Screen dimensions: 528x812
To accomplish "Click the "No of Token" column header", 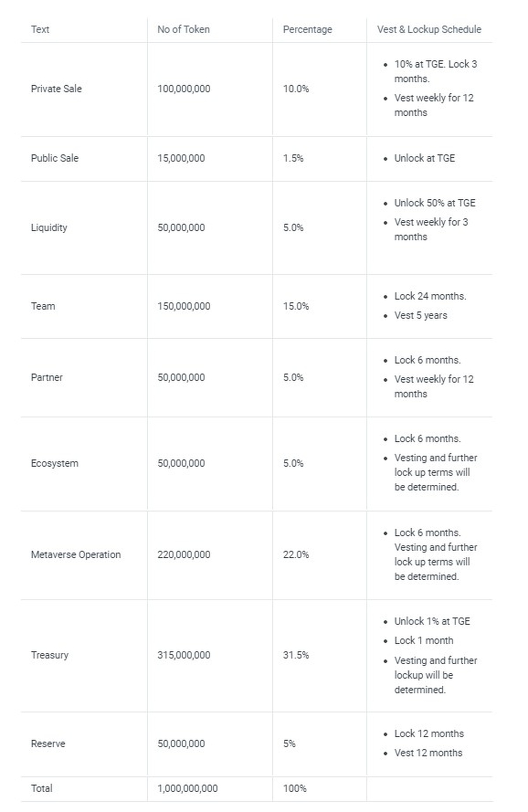I will coord(183,29).
